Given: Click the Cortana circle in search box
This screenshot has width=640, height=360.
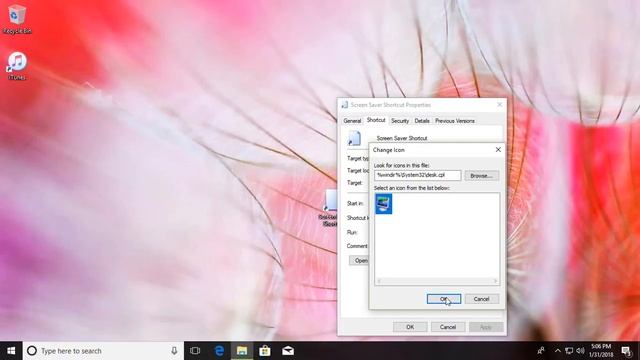Looking at the screenshot, I should point(32,351).
